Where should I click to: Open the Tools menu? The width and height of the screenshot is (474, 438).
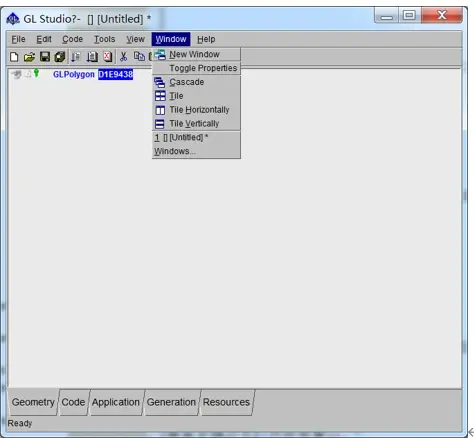[104, 39]
